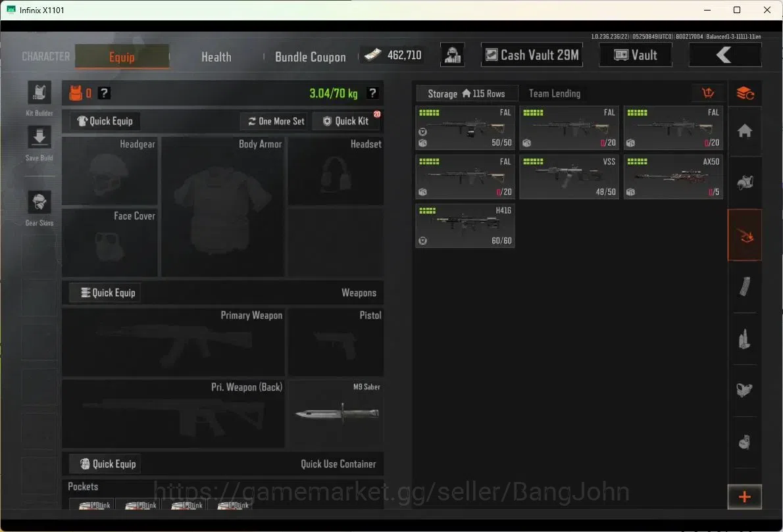Select the Pistol slot
This screenshot has height=532, width=783.
pyautogui.click(x=336, y=343)
